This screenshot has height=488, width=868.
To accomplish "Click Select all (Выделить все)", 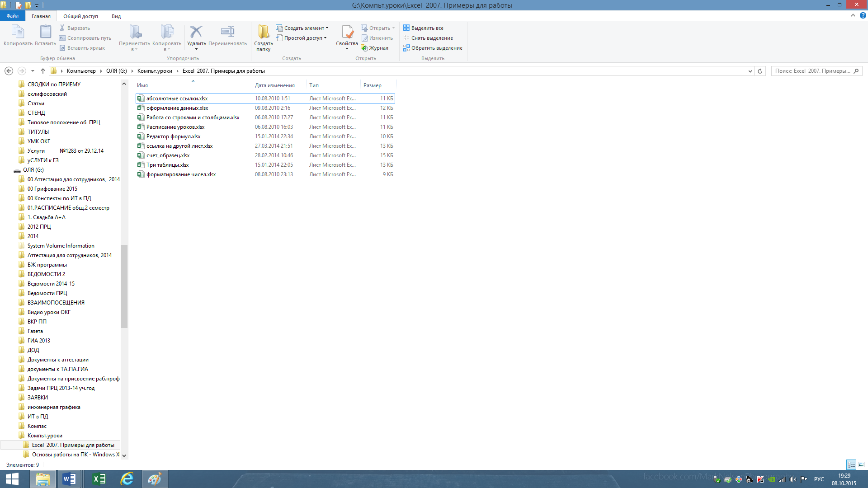I will (x=423, y=28).
